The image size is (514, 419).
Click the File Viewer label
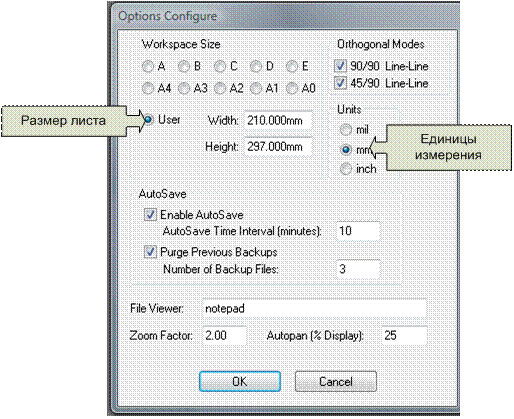coord(157,308)
